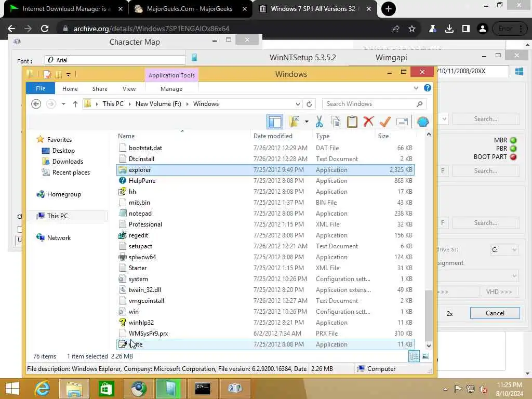This screenshot has height=399, width=532.
Task: Copy selection using the copy icon
Action: 335,122
